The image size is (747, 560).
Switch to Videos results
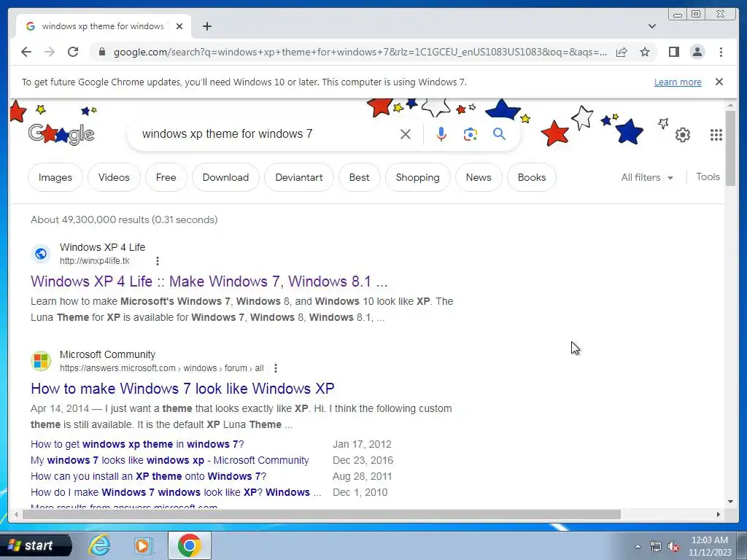[x=114, y=177]
